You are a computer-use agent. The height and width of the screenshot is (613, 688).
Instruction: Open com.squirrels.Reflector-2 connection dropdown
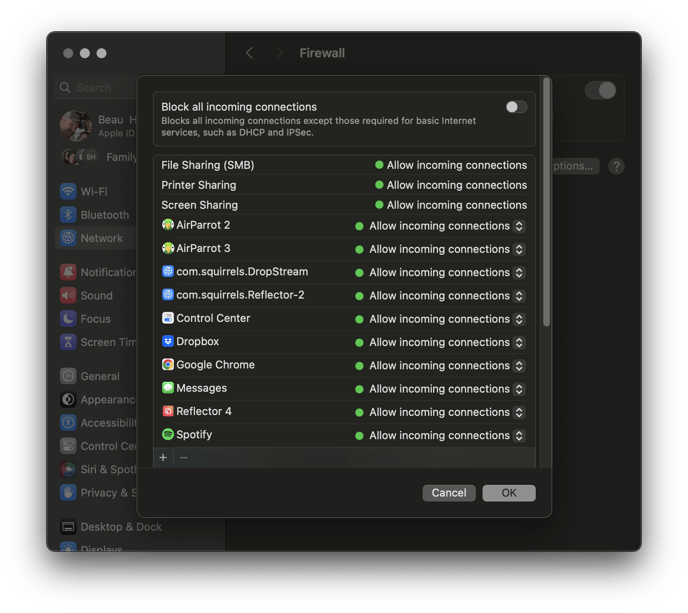[x=519, y=296]
